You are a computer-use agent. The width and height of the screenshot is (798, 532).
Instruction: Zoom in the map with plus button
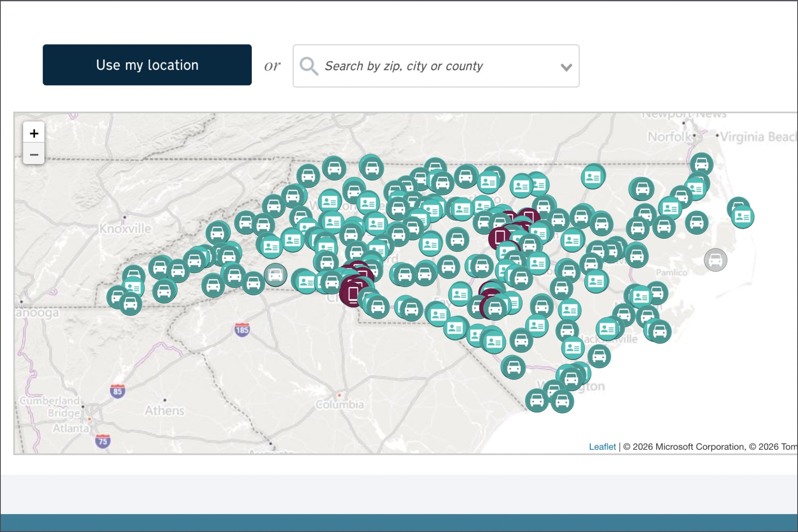pos(34,133)
